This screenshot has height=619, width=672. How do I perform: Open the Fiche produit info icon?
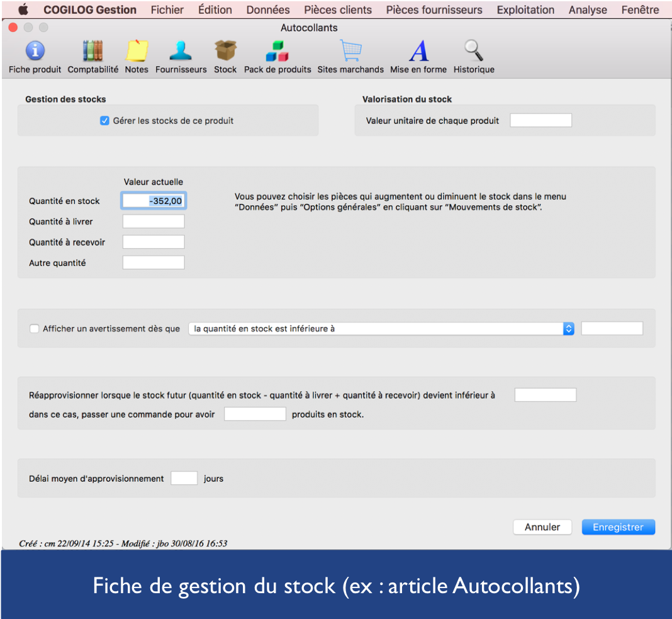(35, 51)
